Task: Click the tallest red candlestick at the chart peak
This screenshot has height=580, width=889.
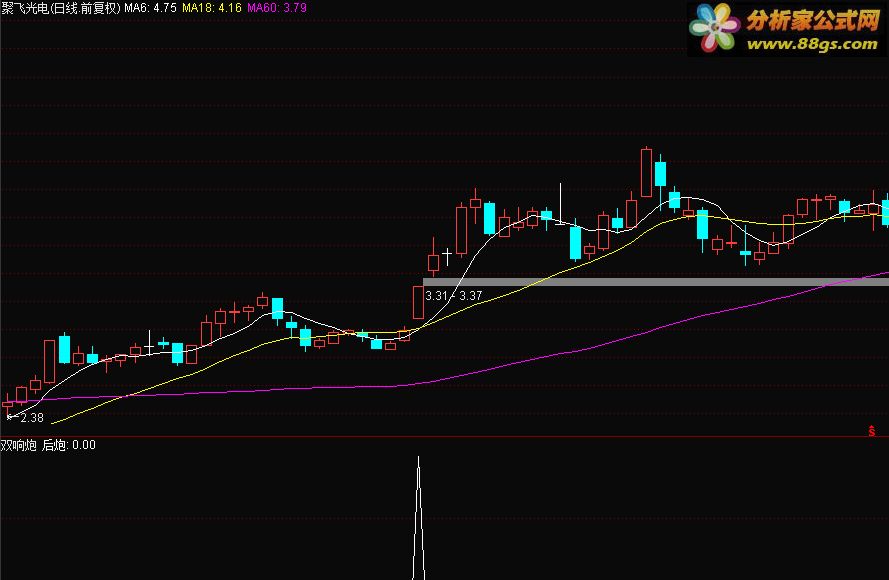Action: (x=646, y=172)
